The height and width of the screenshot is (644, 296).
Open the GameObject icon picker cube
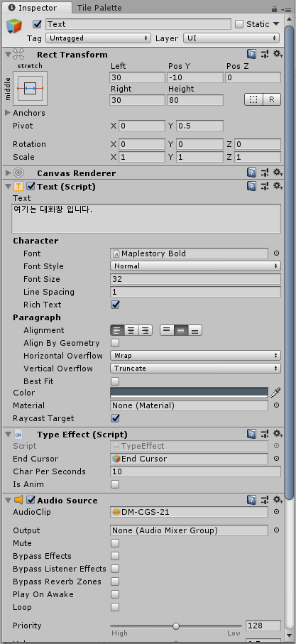(13, 28)
